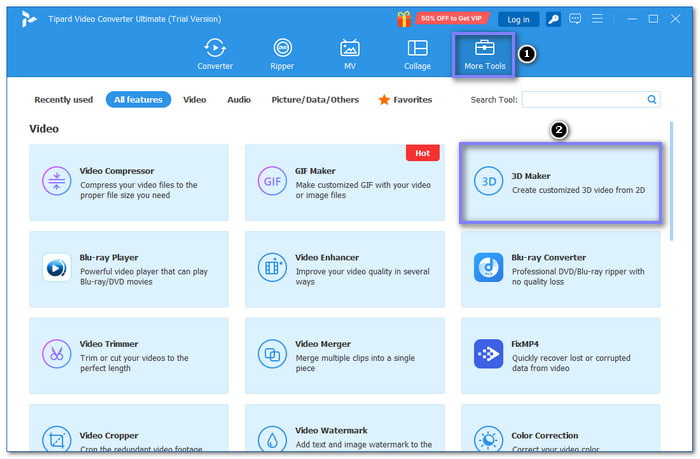Minimize the Tipard window
The height and width of the screenshot is (459, 700).
pos(632,19)
